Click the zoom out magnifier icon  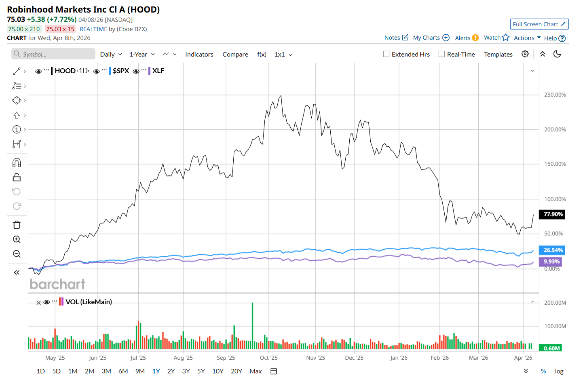click(17, 254)
